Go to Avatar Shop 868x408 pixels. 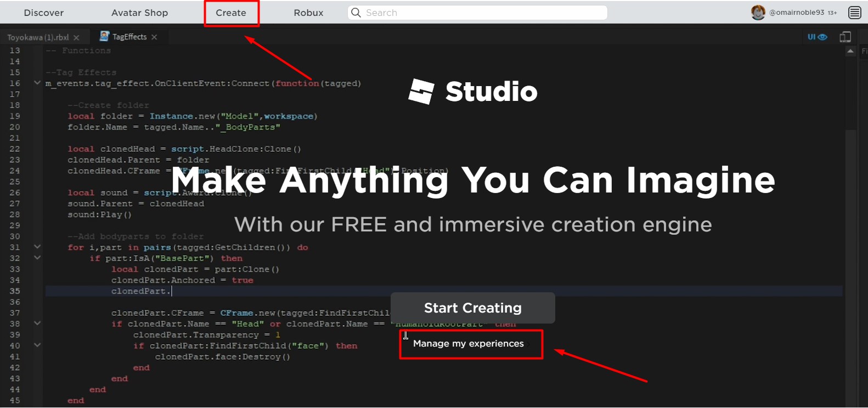click(x=139, y=13)
